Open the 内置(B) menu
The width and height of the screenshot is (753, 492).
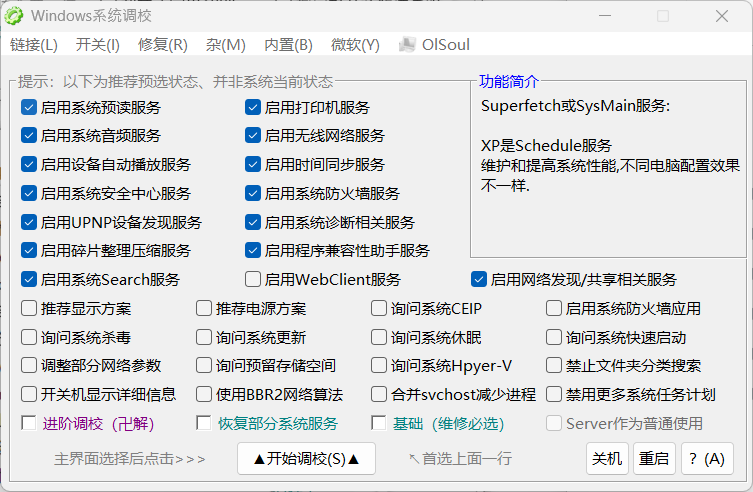point(288,45)
